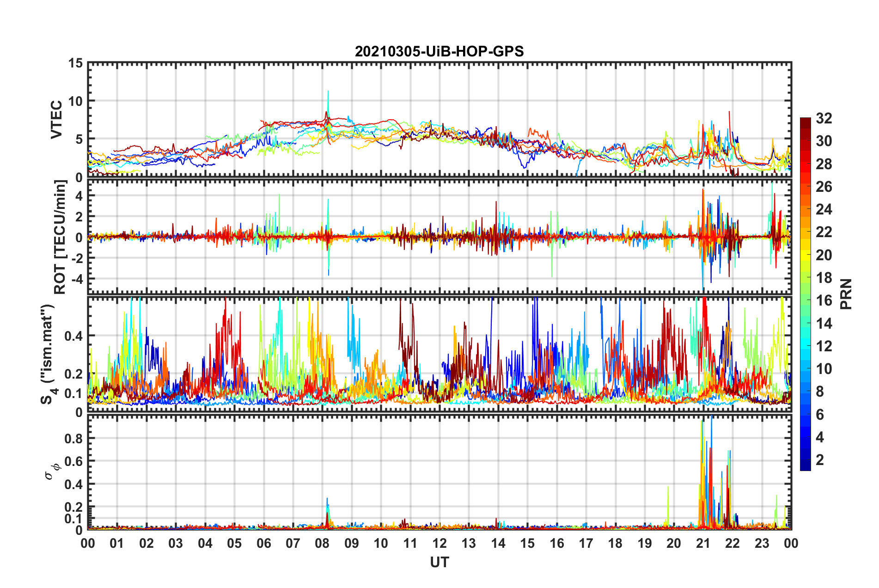Select dark blue PRN 2 colorbar bottom
Image resolution: width=879 pixels, height=588 pixels.
pos(806,465)
